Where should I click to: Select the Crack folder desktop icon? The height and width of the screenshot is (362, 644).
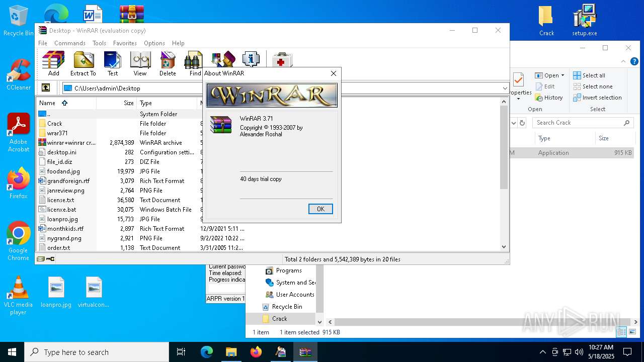click(546, 21)
